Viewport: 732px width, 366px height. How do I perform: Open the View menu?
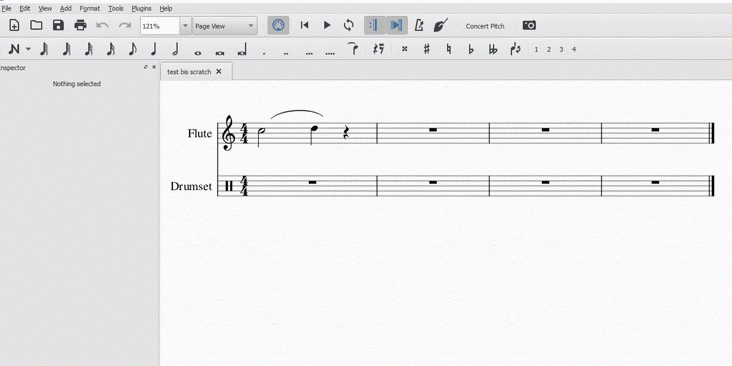(45, 8)
